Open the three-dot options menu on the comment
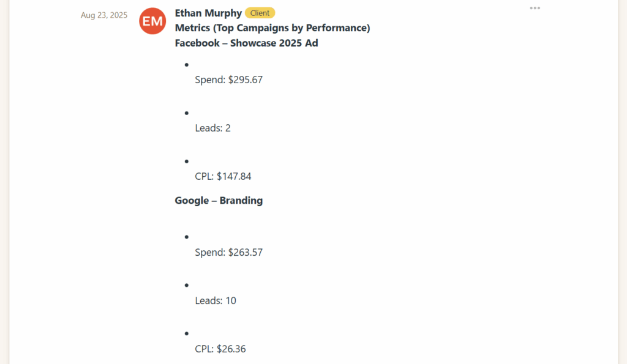Image resolution: width=627 pixels, height=364 pixels. click(x=535, y=8)
